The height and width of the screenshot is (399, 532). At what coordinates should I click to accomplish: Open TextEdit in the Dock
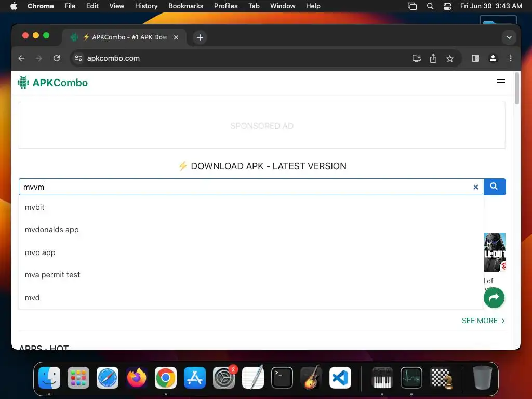[x=253, y=378]
